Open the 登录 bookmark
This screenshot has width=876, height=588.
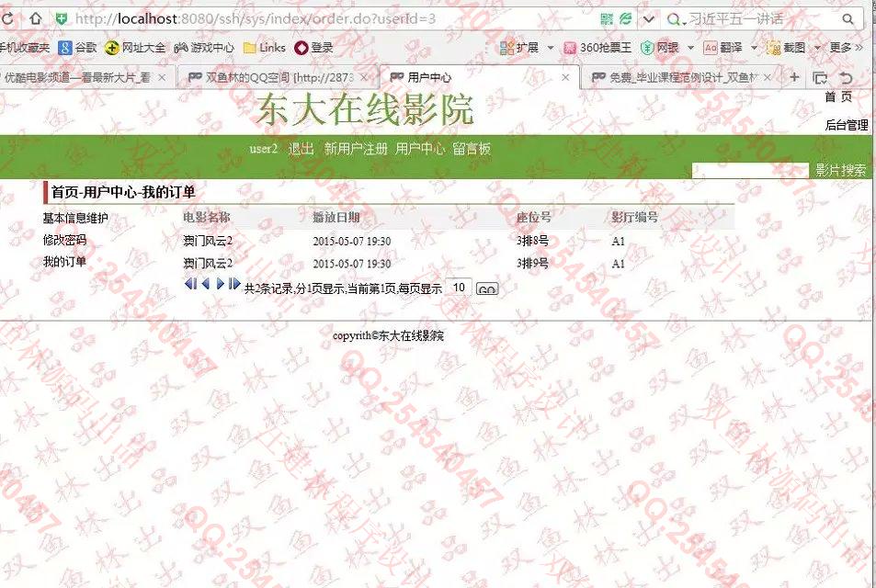coord(314,48)
